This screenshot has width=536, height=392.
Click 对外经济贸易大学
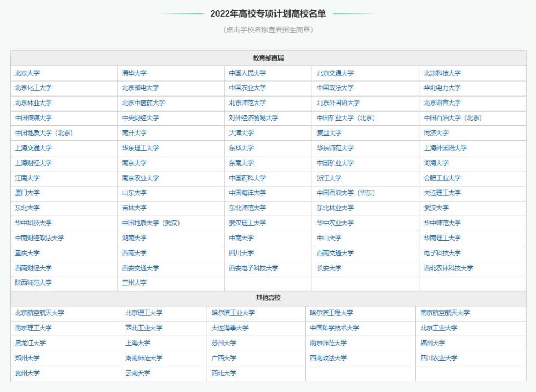click(254, 118)
